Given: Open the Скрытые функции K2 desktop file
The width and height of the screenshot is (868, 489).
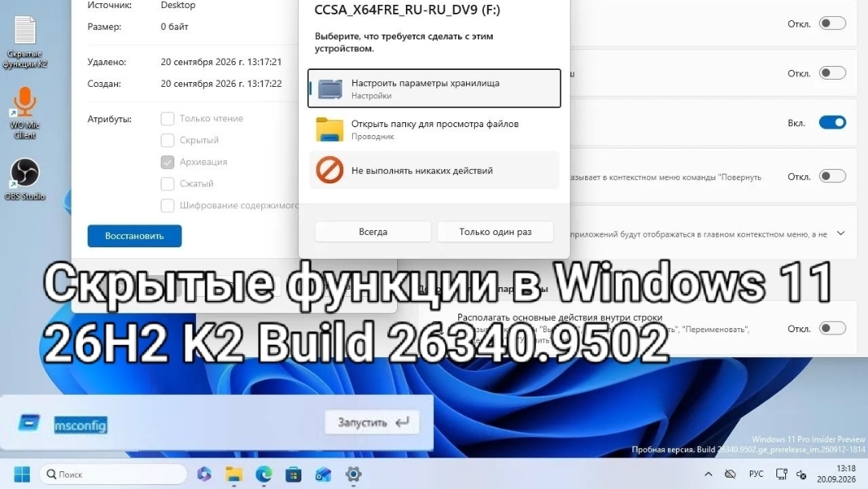Looking at the screenshot, I should click(25, 42).
